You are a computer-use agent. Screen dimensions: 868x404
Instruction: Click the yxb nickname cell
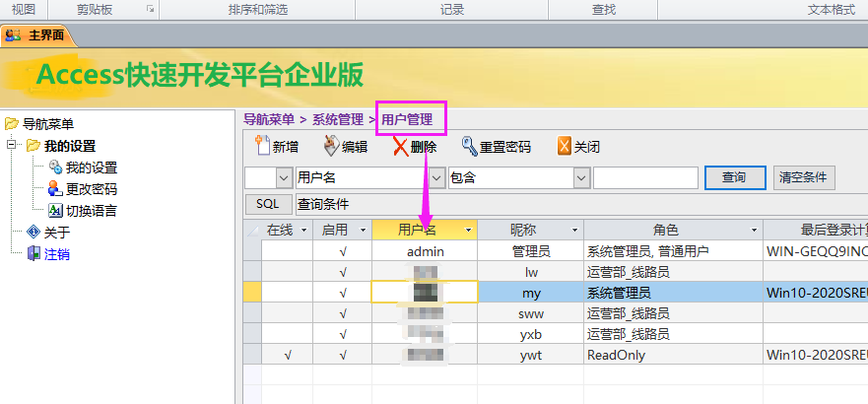tap(531, 334)
